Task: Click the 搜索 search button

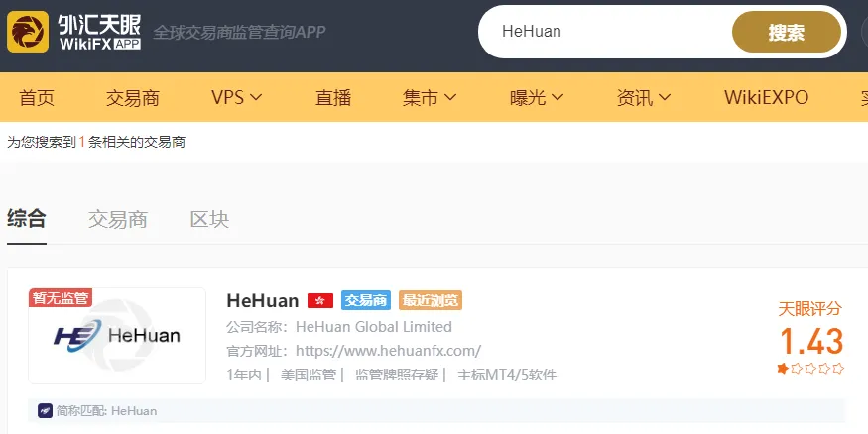Action: (x=786, y=32)
